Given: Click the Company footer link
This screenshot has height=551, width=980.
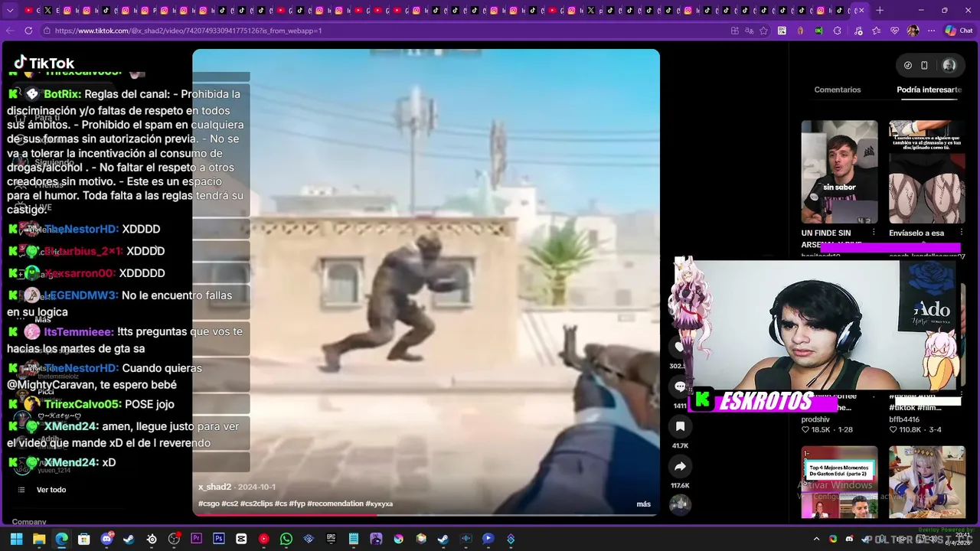Looking at the screenshot, I should click(29, 522).
